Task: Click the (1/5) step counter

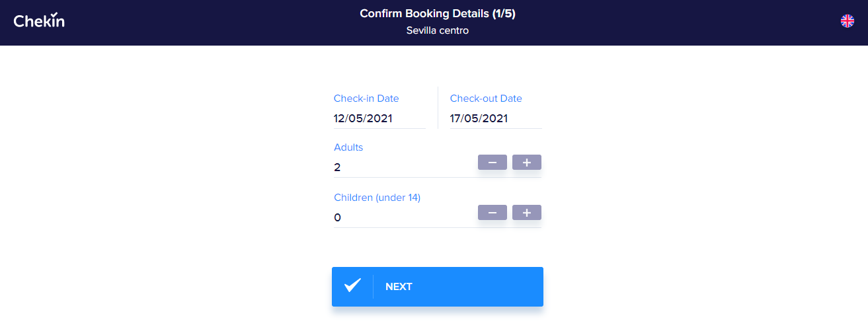Action: (504, 14)
